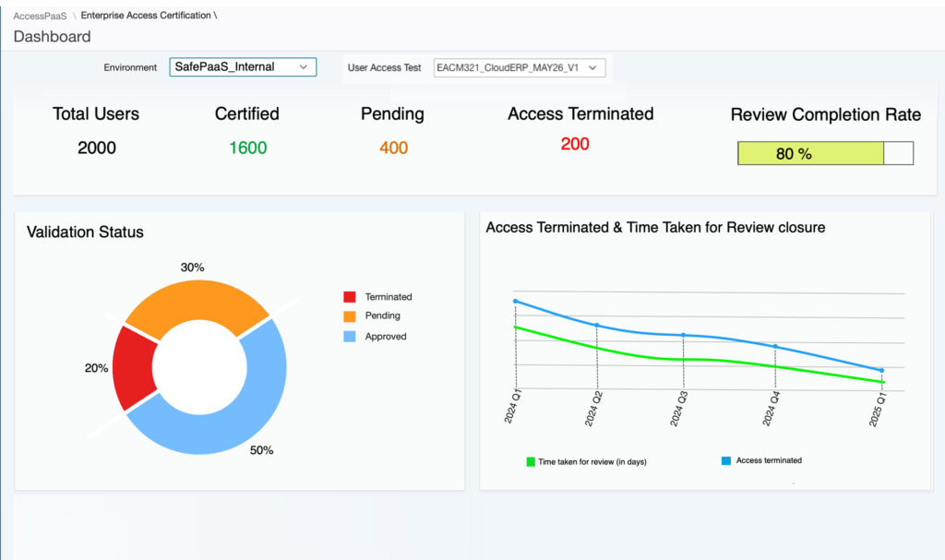Select the blue Approved legend swatch

(x=350, y=337)
